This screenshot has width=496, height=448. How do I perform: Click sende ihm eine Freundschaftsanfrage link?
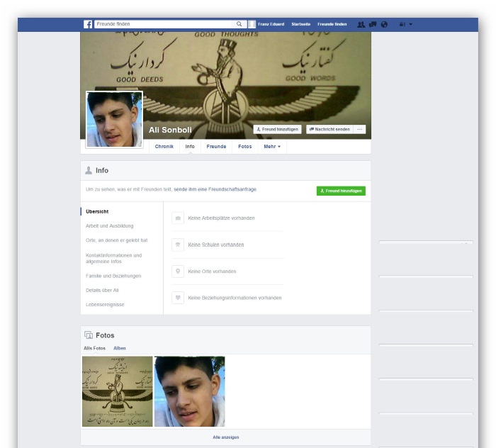(x=215, y=189)
